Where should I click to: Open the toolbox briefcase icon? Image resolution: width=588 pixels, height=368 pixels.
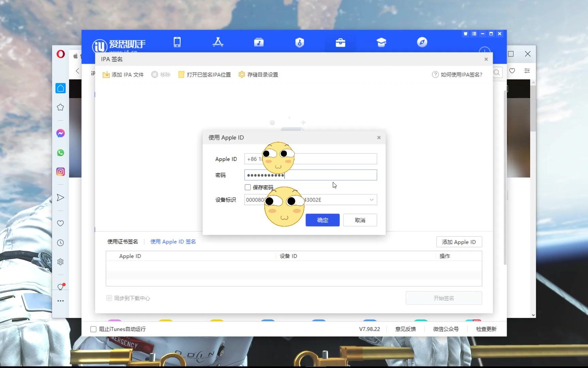(340, 43)
